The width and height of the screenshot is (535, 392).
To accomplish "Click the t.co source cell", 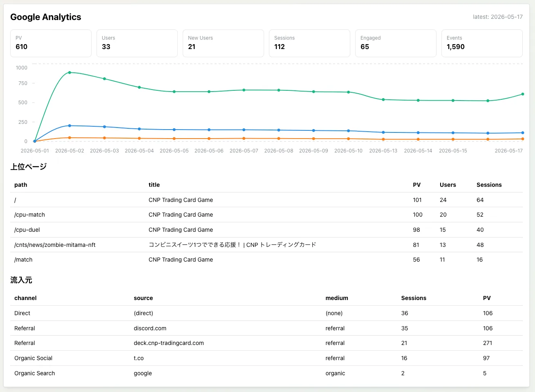I will pyautogui.click(x=139, y=358).
